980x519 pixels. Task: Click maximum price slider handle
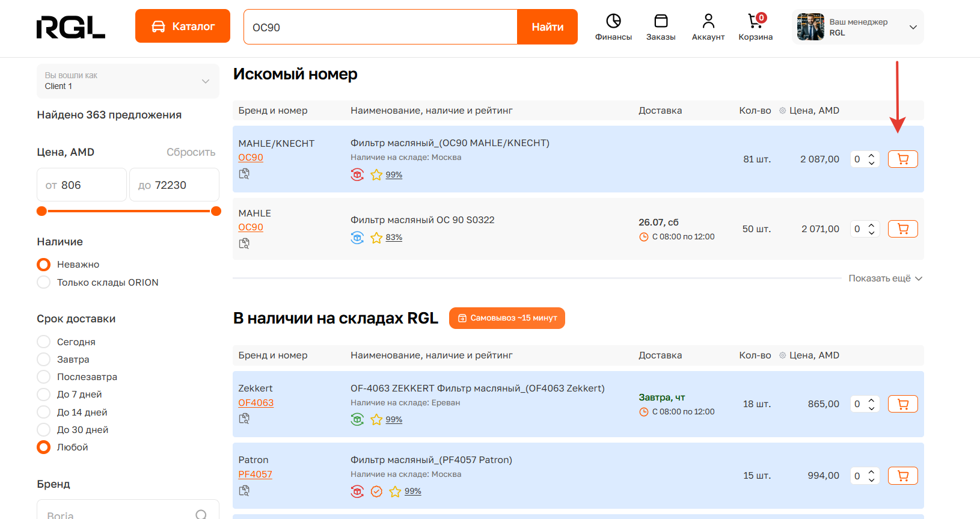(216, 211)
